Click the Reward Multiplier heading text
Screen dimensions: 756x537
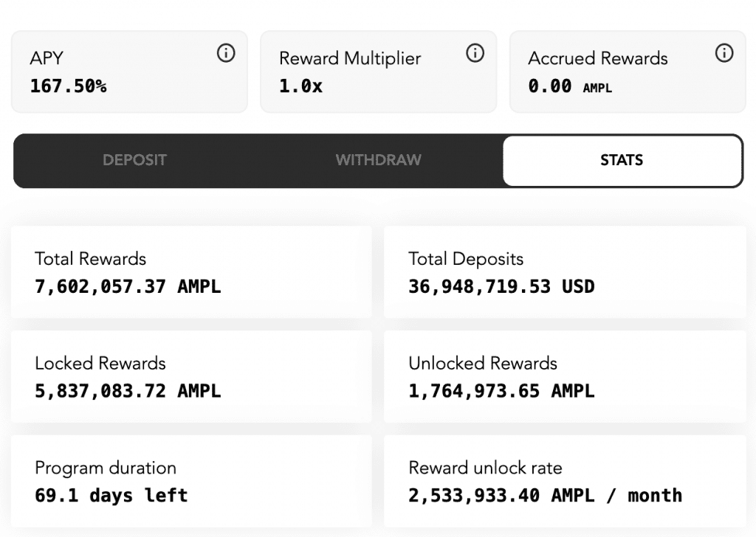pos(350,59)
